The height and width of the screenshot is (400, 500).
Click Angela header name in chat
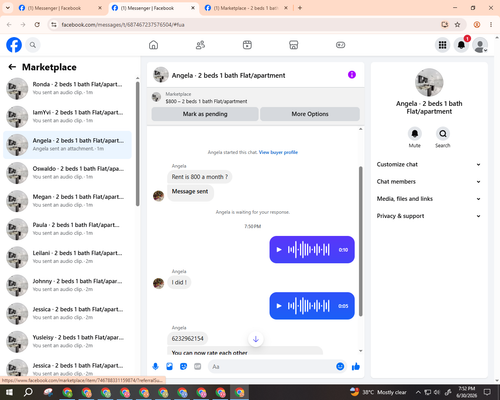(228, 75)
